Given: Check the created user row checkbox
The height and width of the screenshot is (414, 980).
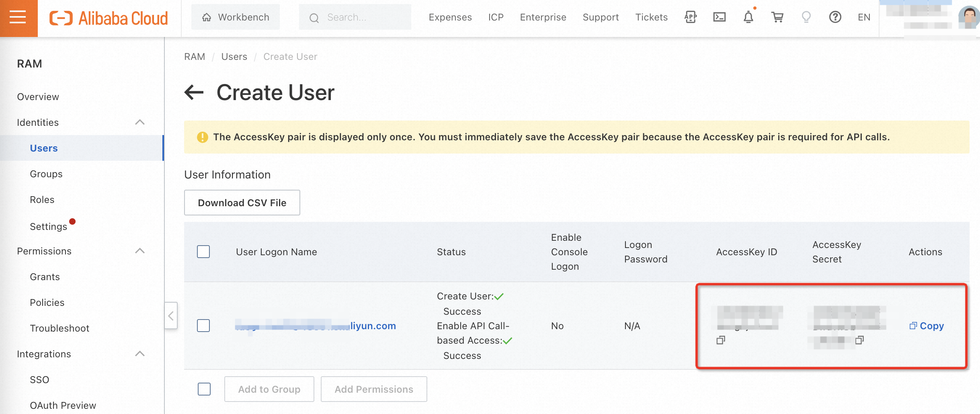Looking at the screenshot, I should pos(203,326).
